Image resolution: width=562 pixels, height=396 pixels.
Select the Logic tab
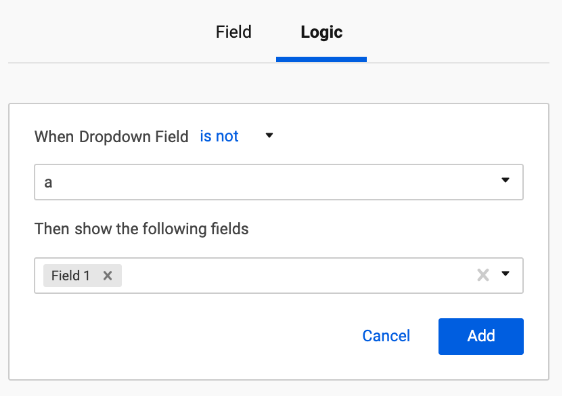pyautogui.click(x=322, y=32)
